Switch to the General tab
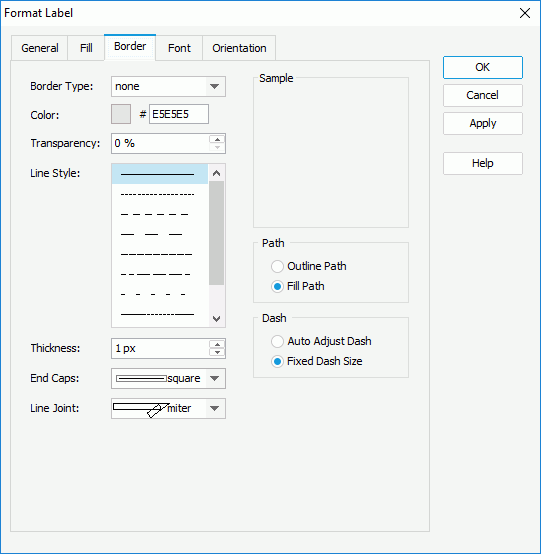Image resolution: width=541 pixels, height=554 pixels. click(x=40, y=48)
